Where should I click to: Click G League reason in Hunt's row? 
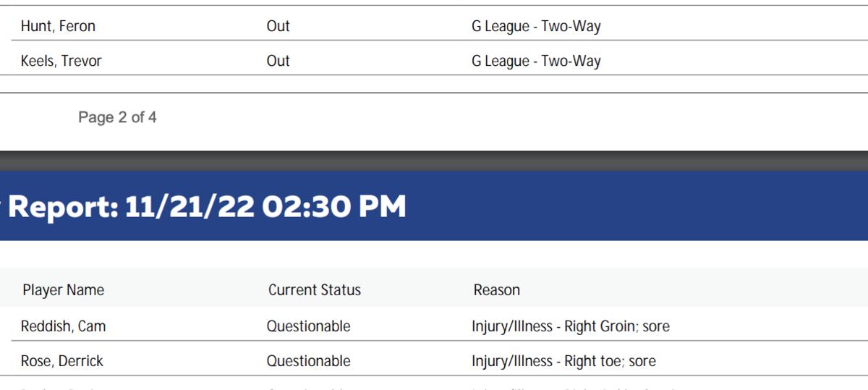click(x=536, y=27)
